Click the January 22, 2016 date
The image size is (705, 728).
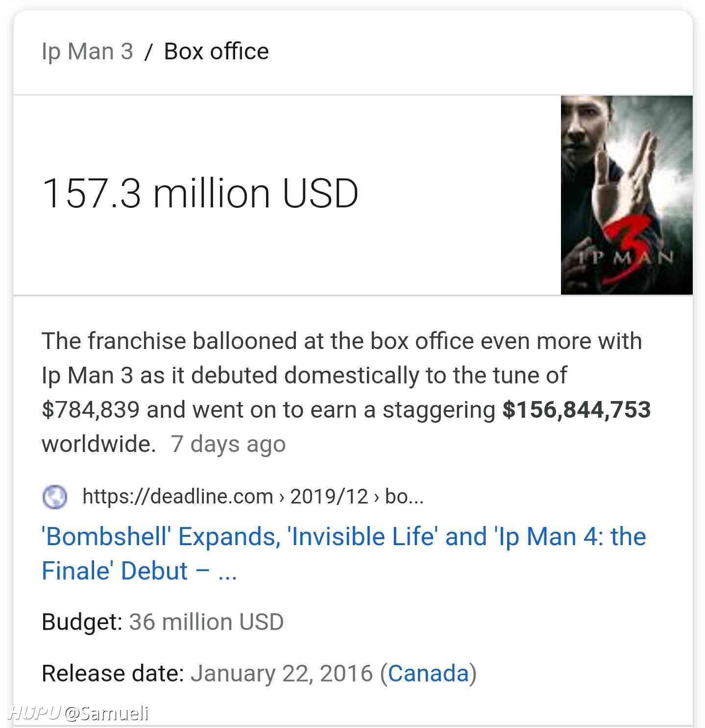coord(282,673)
